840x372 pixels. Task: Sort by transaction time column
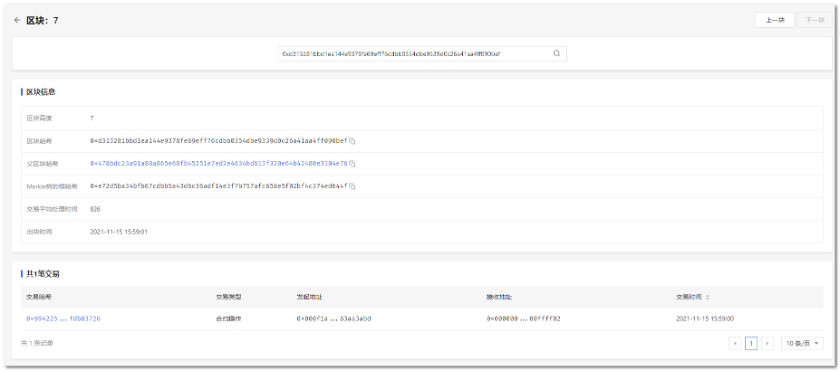click(x=707, y=297)
